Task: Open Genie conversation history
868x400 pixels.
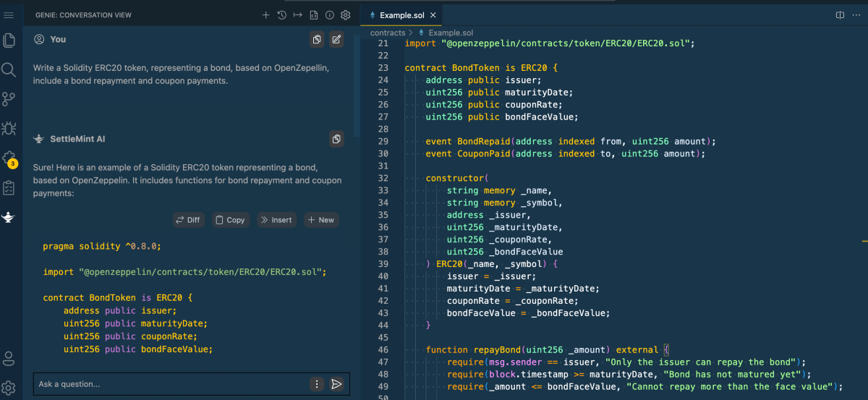Action: tap(281, 15)
